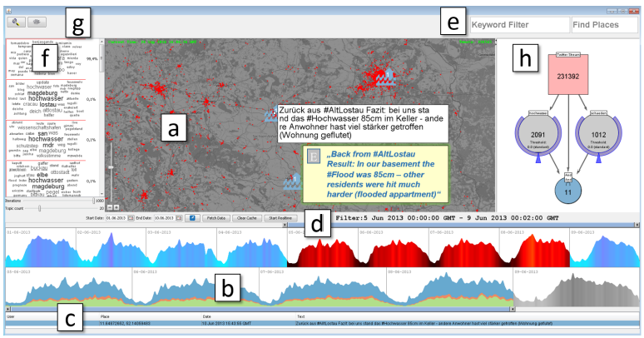Click the Java application icon in title bar
Image resolution: width=644 pixels, height=338 pixels.
8,11
